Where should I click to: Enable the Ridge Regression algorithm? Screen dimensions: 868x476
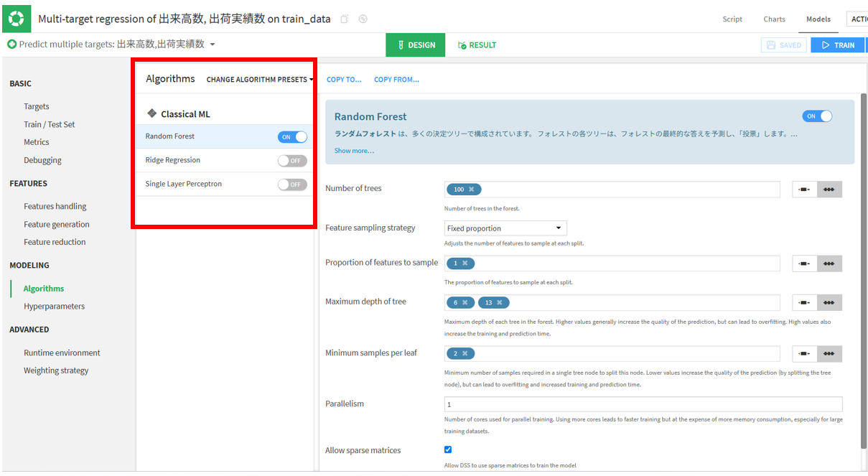click(x=292, y=161)
